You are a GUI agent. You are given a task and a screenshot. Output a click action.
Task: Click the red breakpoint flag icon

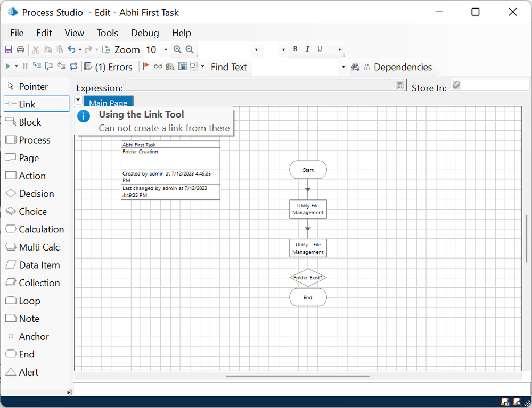coord(146,66)
